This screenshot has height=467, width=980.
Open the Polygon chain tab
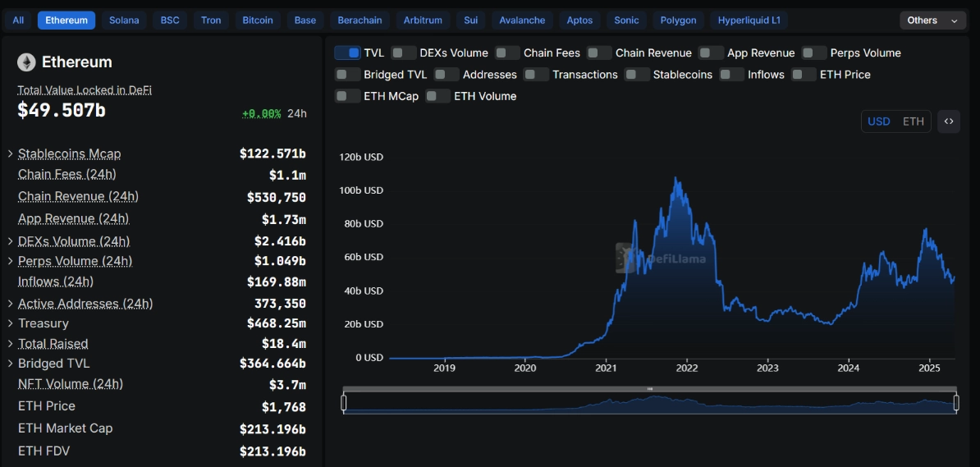[x=678, y=21]
